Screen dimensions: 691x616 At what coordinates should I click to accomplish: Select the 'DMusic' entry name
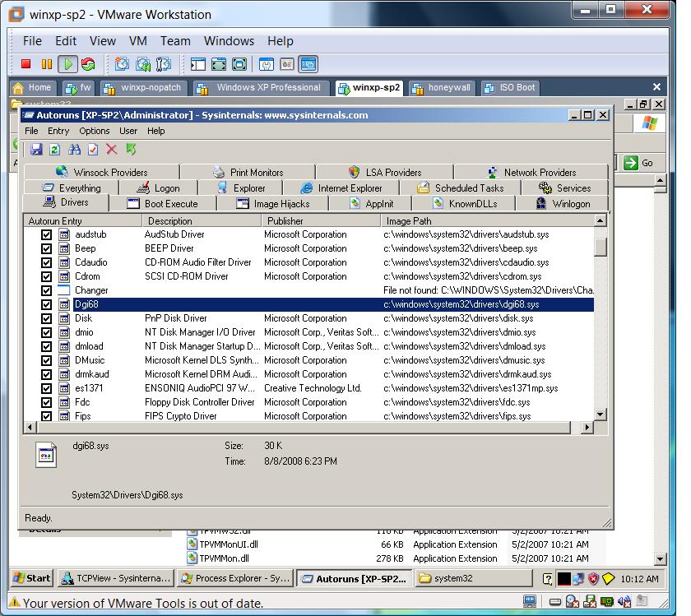[90, 360]
